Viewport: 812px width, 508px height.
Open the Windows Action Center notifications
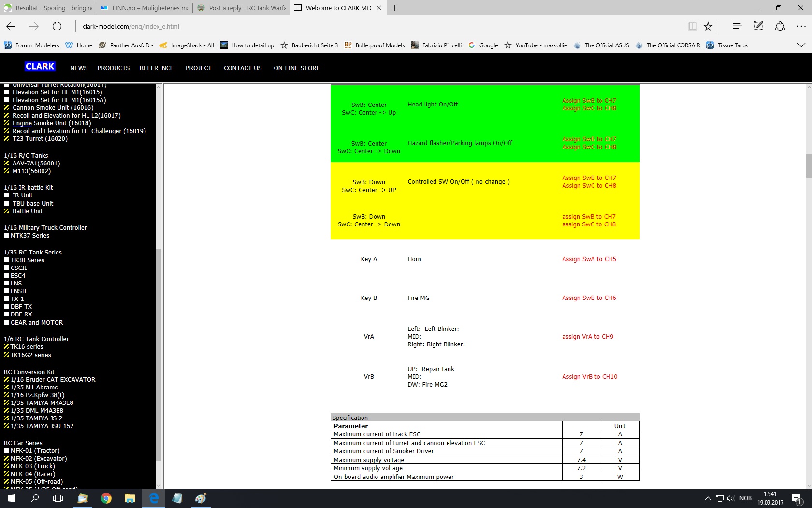point(797,498)
